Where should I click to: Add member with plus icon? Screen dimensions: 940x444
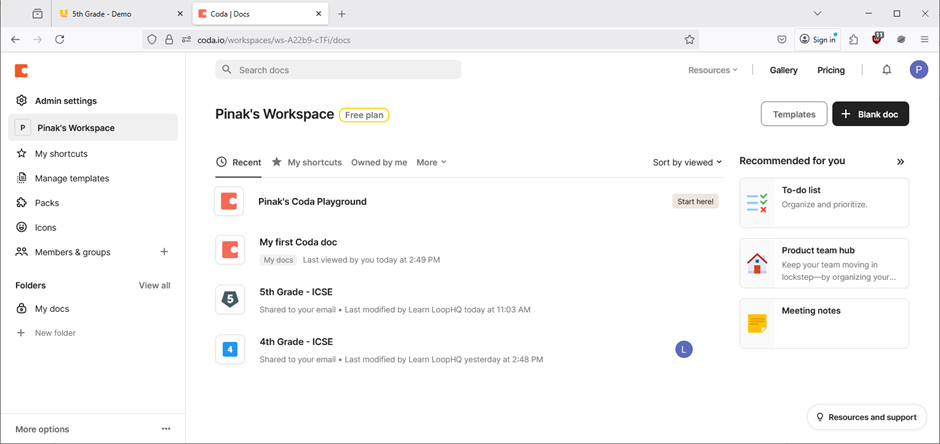164,252
